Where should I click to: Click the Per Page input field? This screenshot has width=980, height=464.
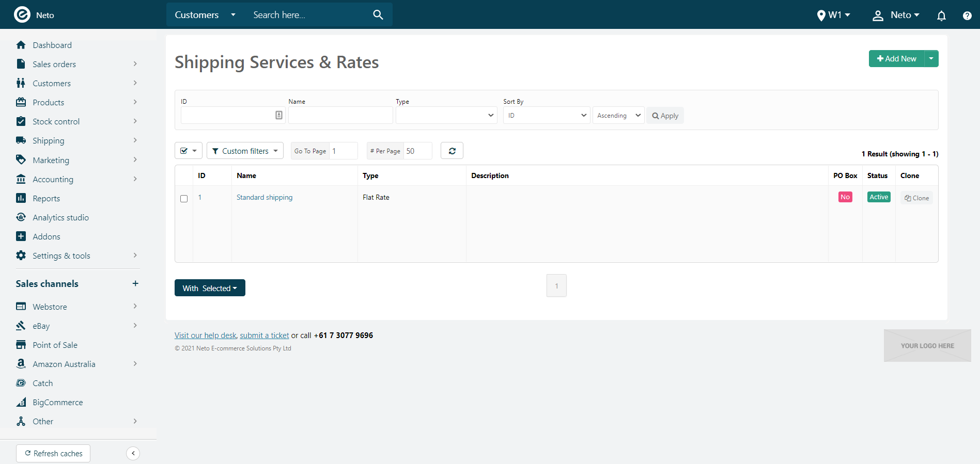click(417, 151)
